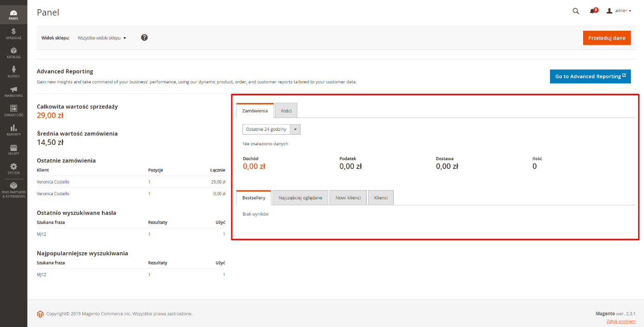This screenshot has height=327, width=644.
Task: Open the Zawartość sidebar menu
Action: [13, 111]
